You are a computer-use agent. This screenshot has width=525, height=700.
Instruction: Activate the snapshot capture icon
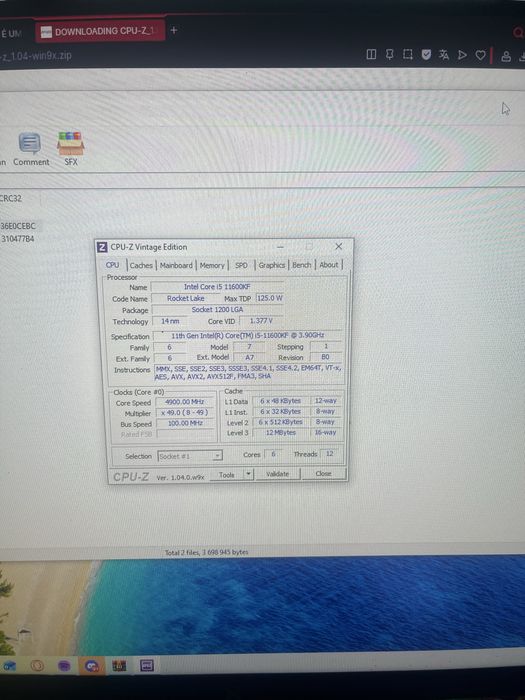tap(408, 55)
